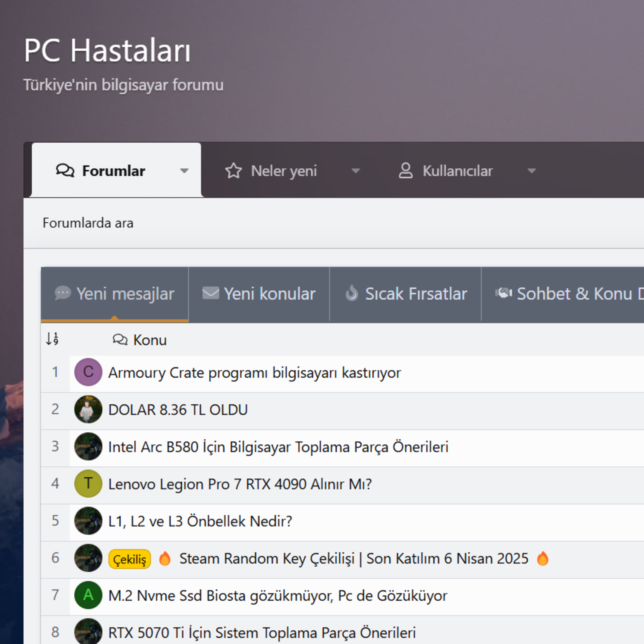
Task: Open the DOLAR 8.36 TL OLDU thread
Action: (178, 410)
